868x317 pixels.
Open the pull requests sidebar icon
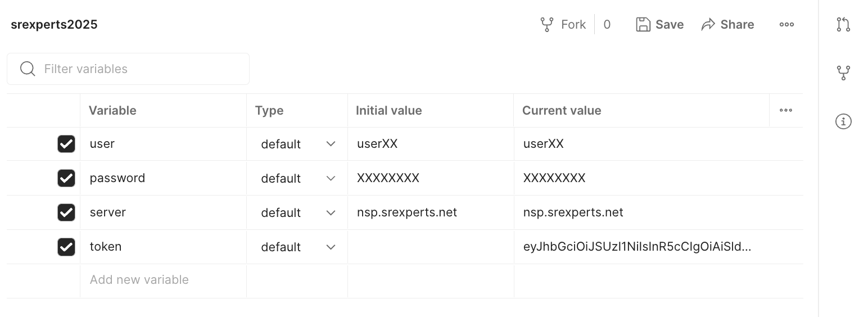coord(843,25)
